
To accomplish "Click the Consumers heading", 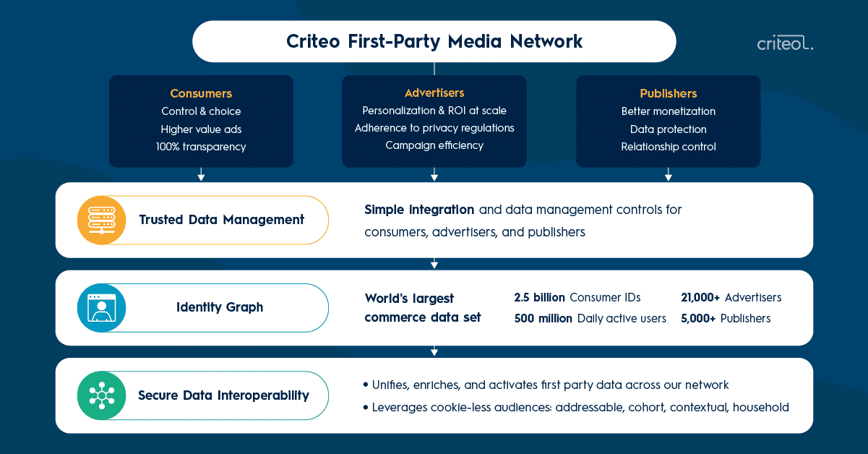I will [201, 93].
